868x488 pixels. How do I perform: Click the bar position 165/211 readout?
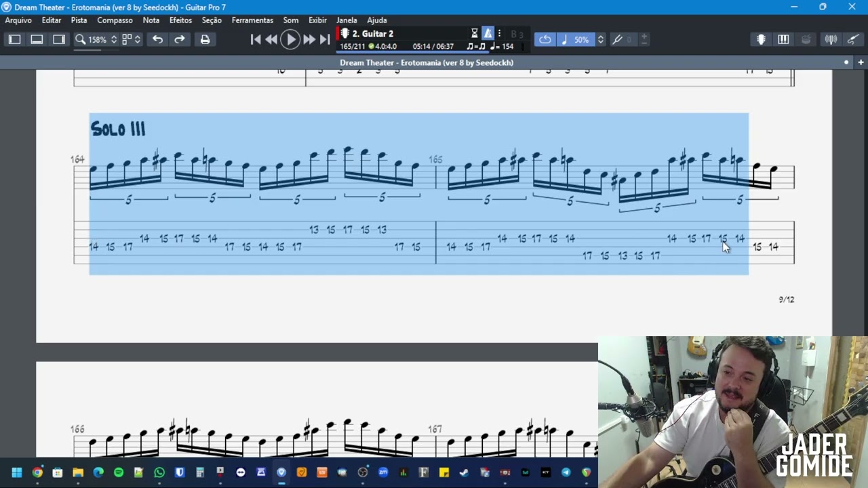coord(353,46)
